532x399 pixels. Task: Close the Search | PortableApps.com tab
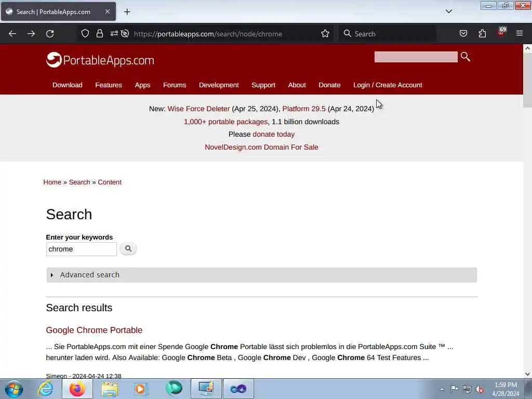[x=107, y=11]
